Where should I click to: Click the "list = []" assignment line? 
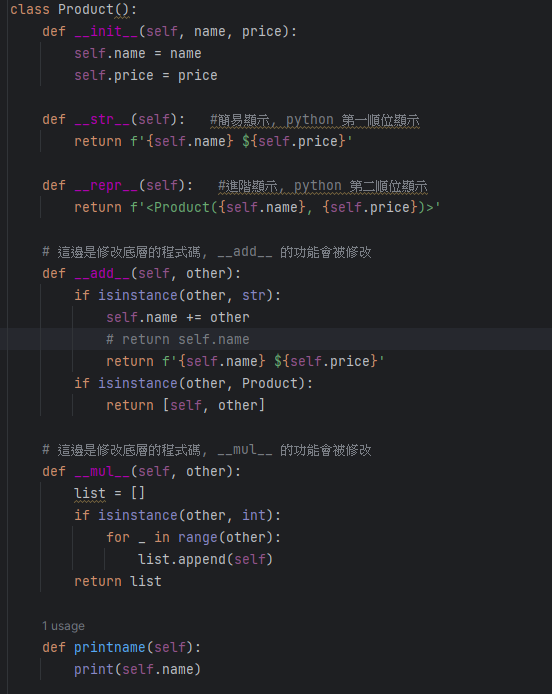[x=109, y=494]
